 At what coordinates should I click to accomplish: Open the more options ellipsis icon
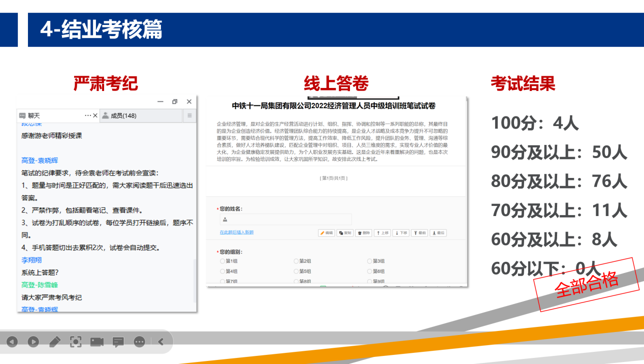[140, 342]
